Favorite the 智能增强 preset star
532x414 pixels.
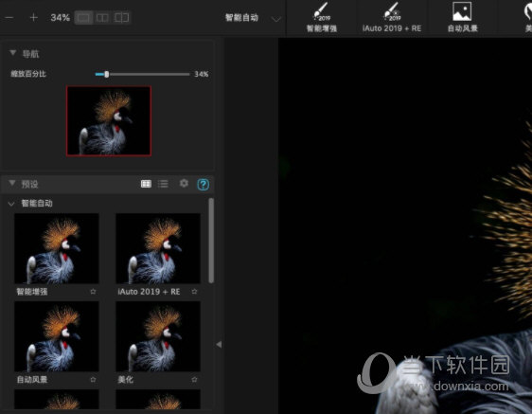pyautogui.click(x=93, y=292)
